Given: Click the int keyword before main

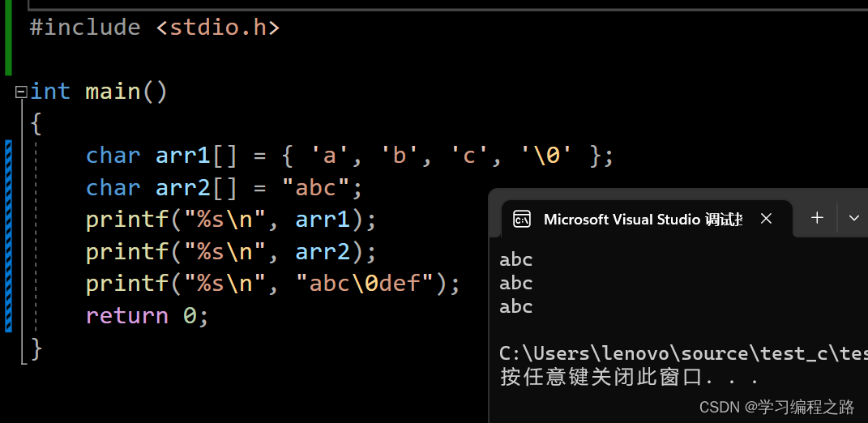Looking at the screenshot, I should 50,91.
